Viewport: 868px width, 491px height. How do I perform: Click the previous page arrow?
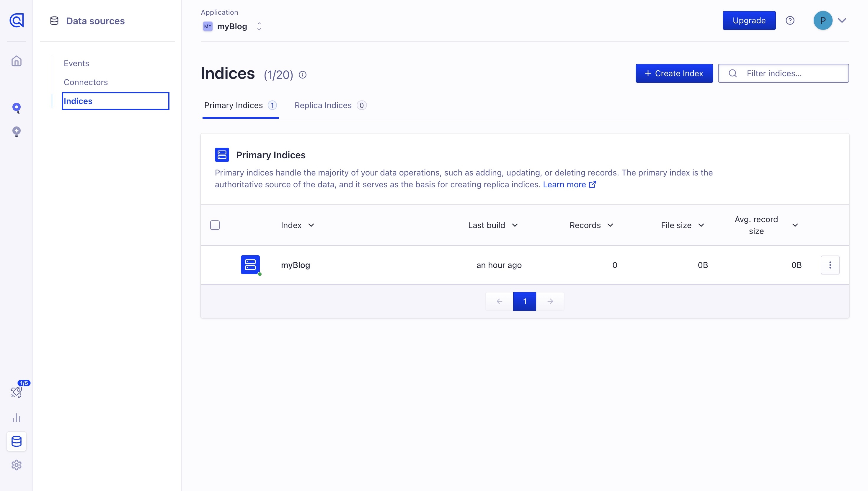499,301
